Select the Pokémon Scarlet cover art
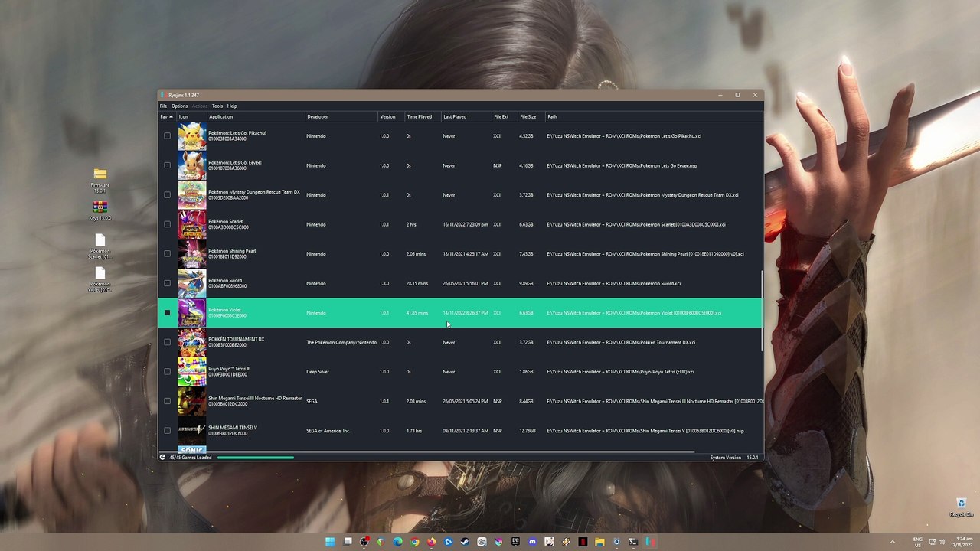This screenshot has height=551, width=980. click(x=191, y=224)
